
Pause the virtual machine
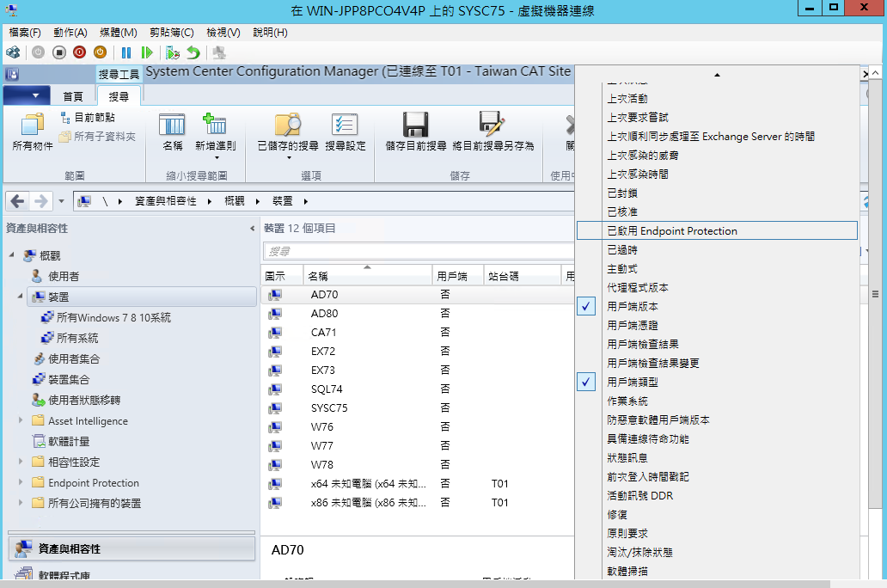point(126,52)
